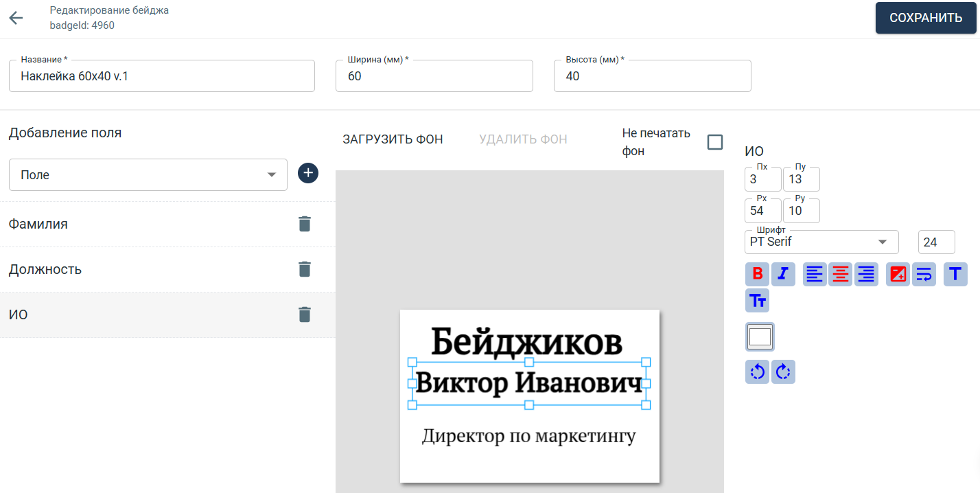The height and width of the screenshot is (493, 980).
Task: Toggle bold formatting for the ИО field
Action: pyautogui.click(x=757, y=274)
